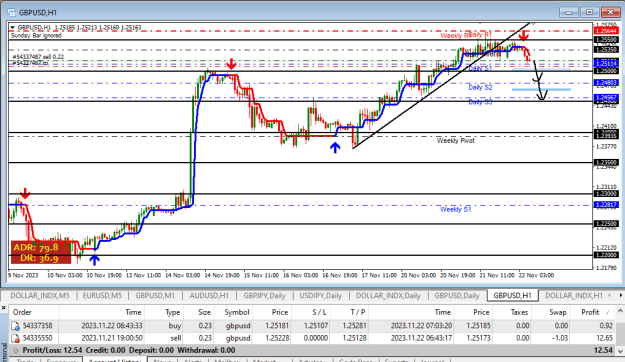Sort by the Profit column header
The height and width of the screenshot is (362, 625).
592,312
